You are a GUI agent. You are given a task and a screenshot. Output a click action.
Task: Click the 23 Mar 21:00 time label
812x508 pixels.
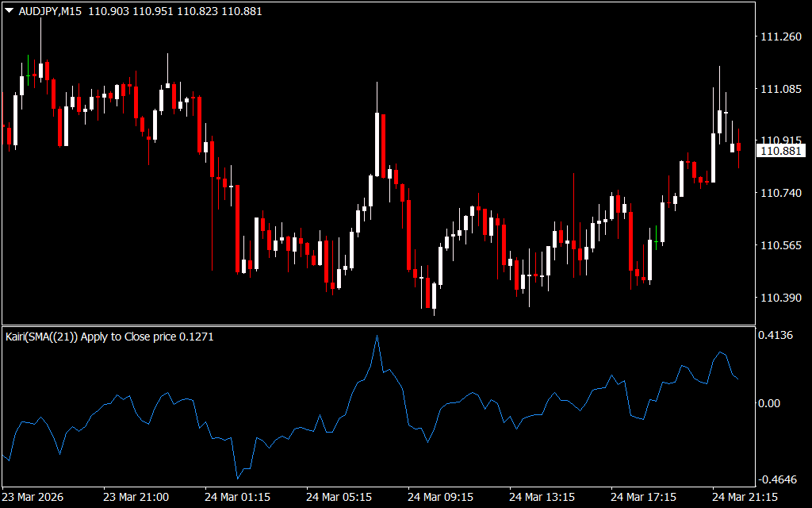pos(136,497)
